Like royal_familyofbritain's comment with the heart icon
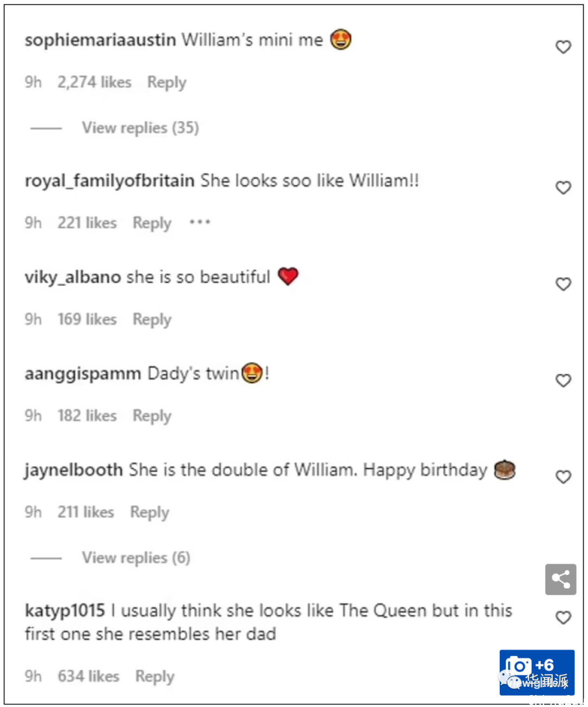 click(x=563, y=188)
